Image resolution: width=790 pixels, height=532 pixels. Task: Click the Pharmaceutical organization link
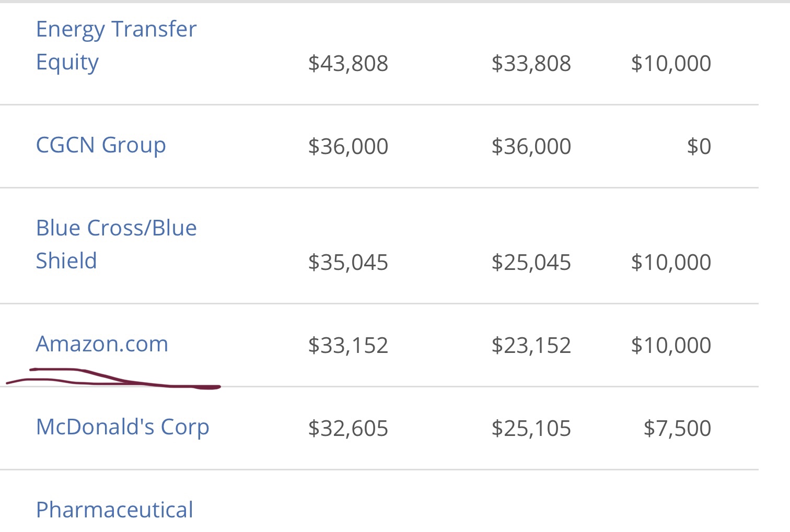114,510
